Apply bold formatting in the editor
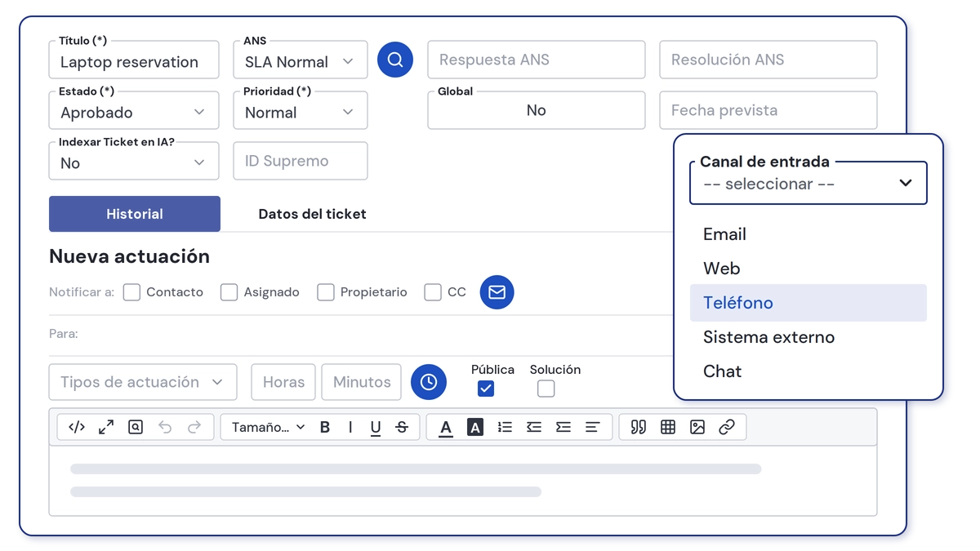Screen dimensions: 980x551 [x=325, y=427]
